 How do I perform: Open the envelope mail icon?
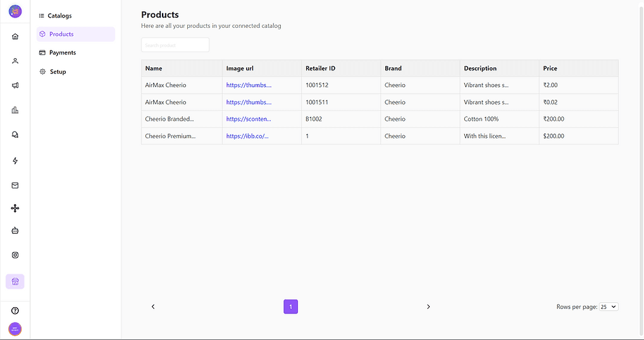click(15, 185)
